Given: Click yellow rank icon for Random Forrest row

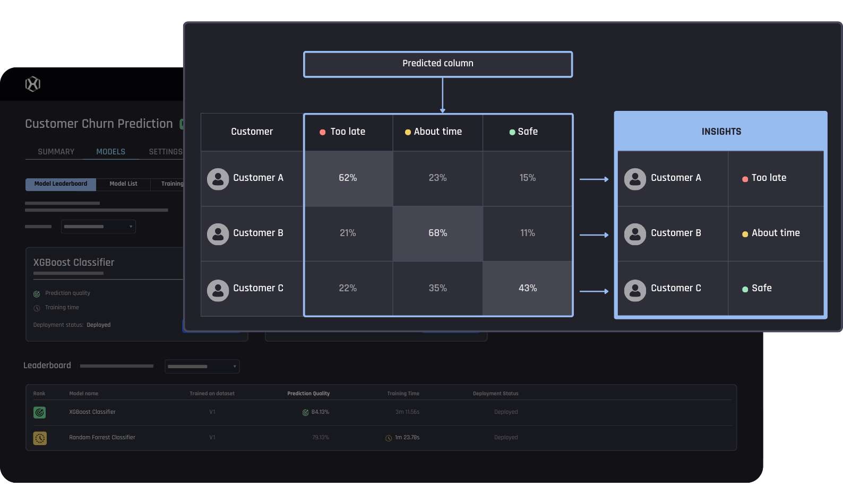Looking at the screenshot, I should pyautogui.click(x=40, y=438).
